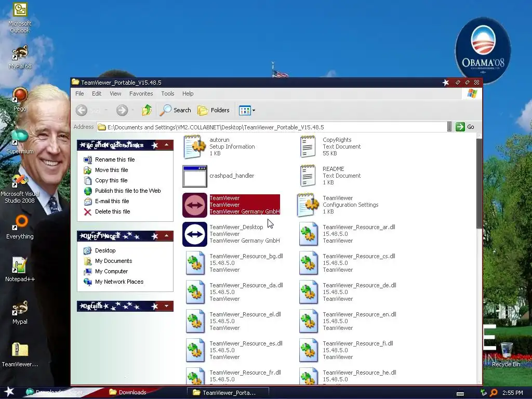This screenshot has width=532, height=399.
Task: Select the CopyRights text document icon
Action: (308, 147)
